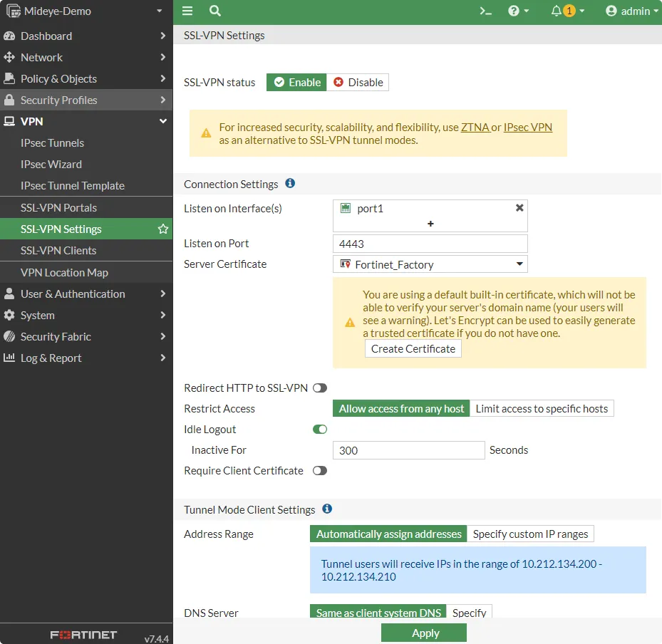
Task: Click the search icon in the top bar
Action: (214, 11)
